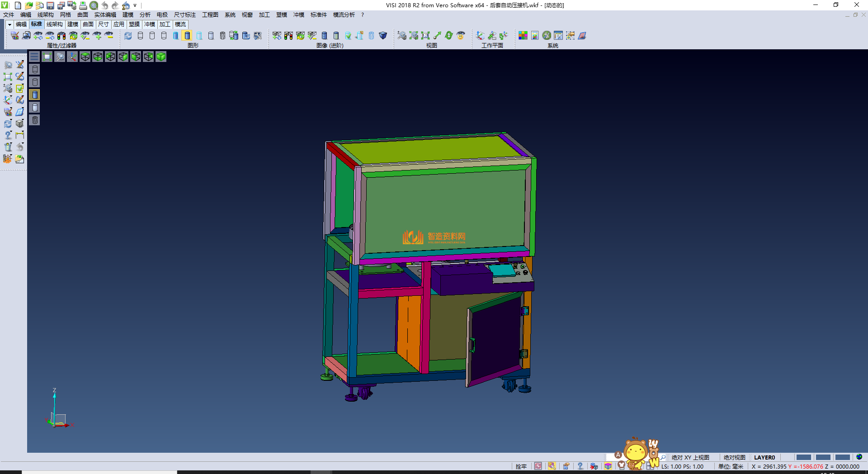This screenshot has height=474, width=868.
Task: Click the 绝对 XY 上视图 status button
Action: (x=690, y=457)
